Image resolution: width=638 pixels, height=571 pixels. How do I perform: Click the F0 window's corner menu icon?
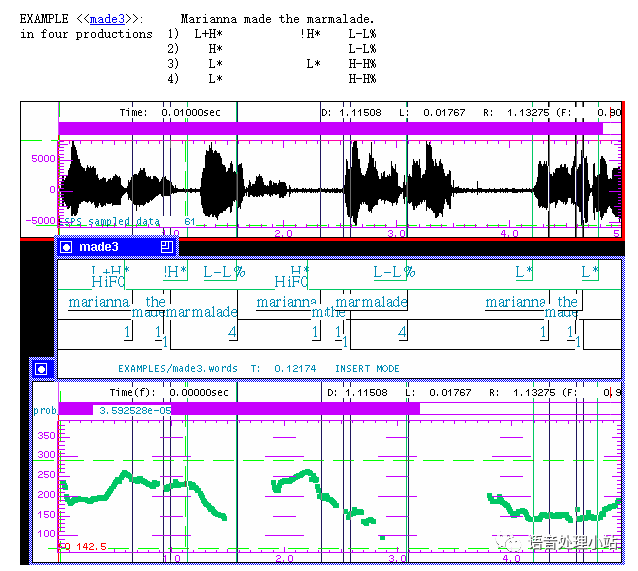point(41,369)
